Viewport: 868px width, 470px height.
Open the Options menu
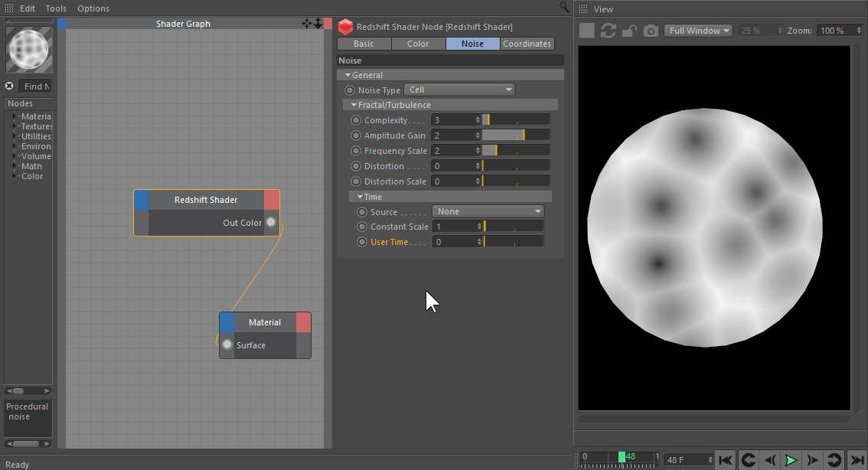[x=93, y=8]
